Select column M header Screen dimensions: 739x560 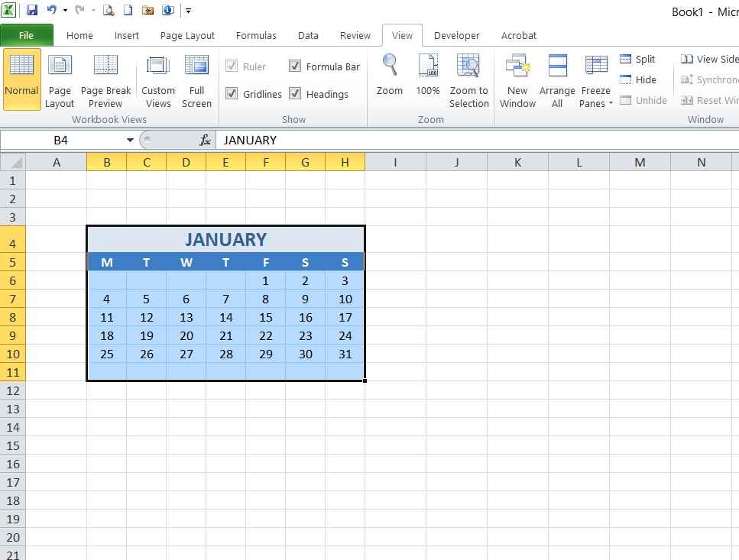pyautogui.click(x=640, y=163)
